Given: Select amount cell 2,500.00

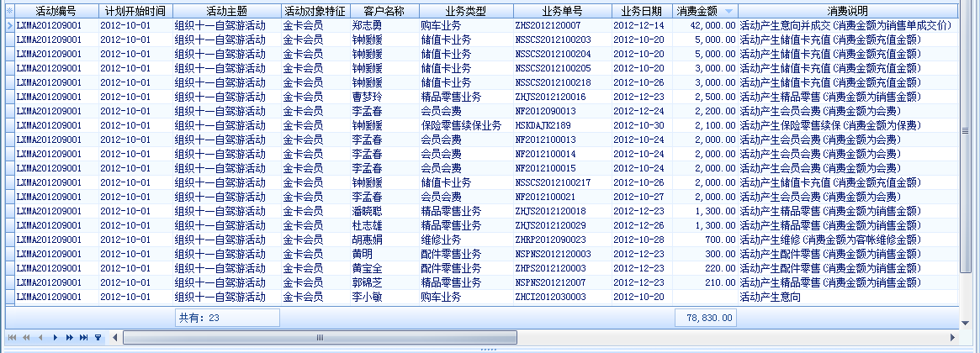Looking at the screenshot, I should coord(705,97).
